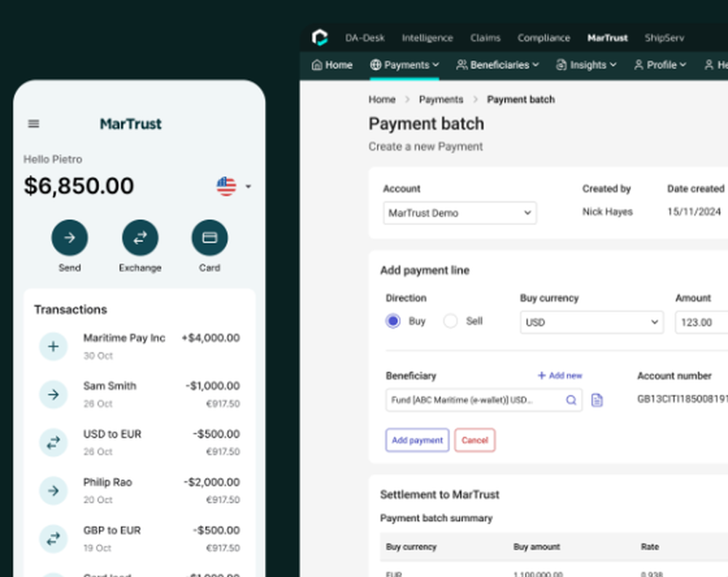The image size is (728, 577).
Task: Switch to the Intelligence product tab
Action: tap(427, 38)
